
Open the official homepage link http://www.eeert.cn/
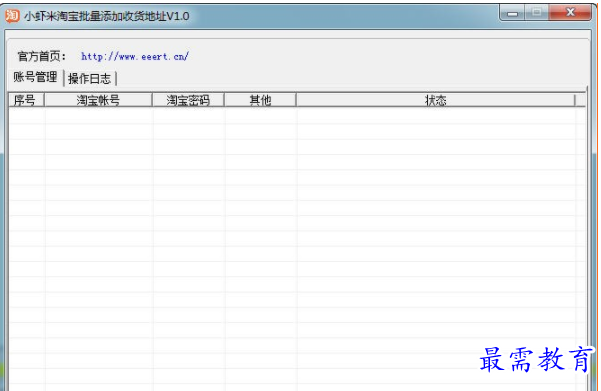135,57
